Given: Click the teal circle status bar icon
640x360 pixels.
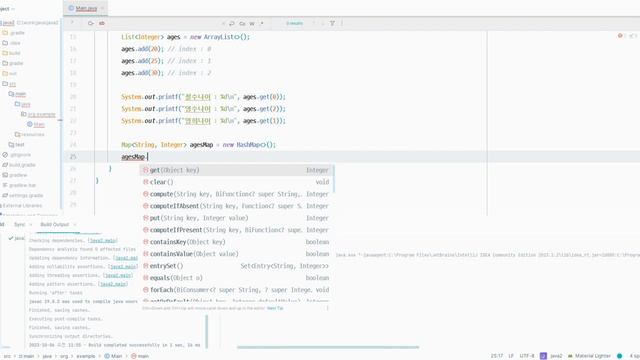Looking at the screenshot, I should pyautogui.click(x=619, y=356).
